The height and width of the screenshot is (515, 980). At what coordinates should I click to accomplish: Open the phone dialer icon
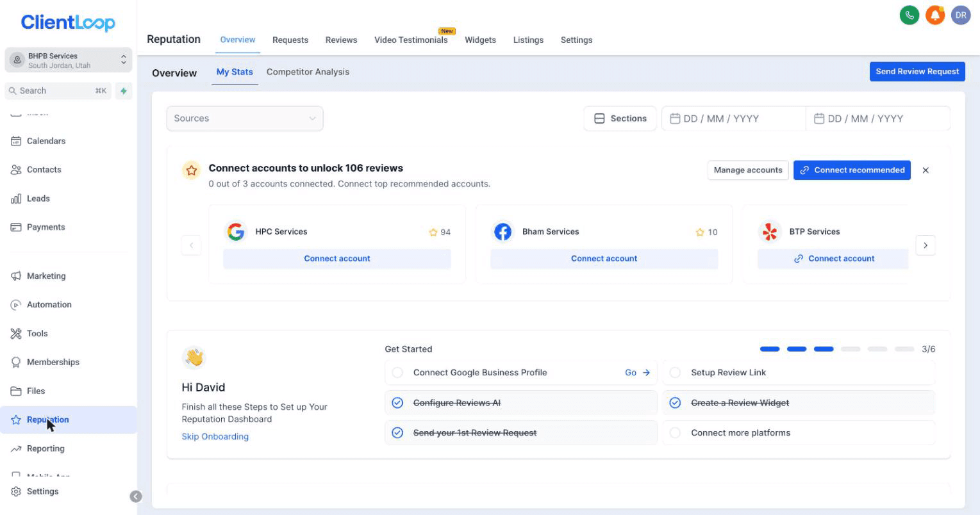(x=909, y=15)
